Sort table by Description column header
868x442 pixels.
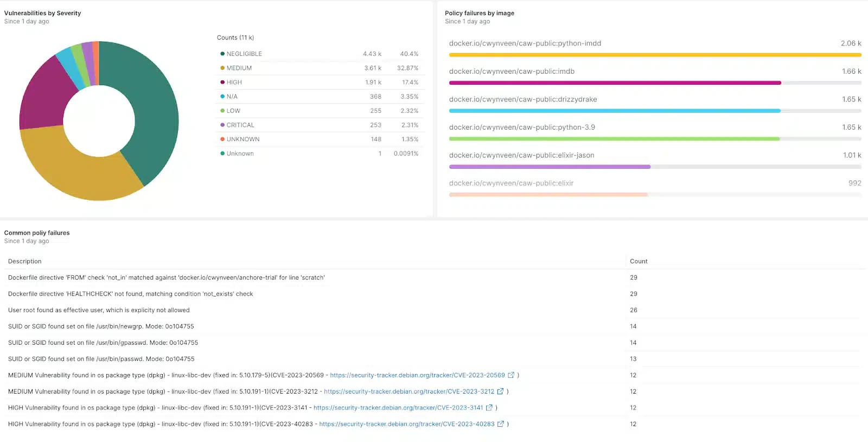tap(24, 261)
